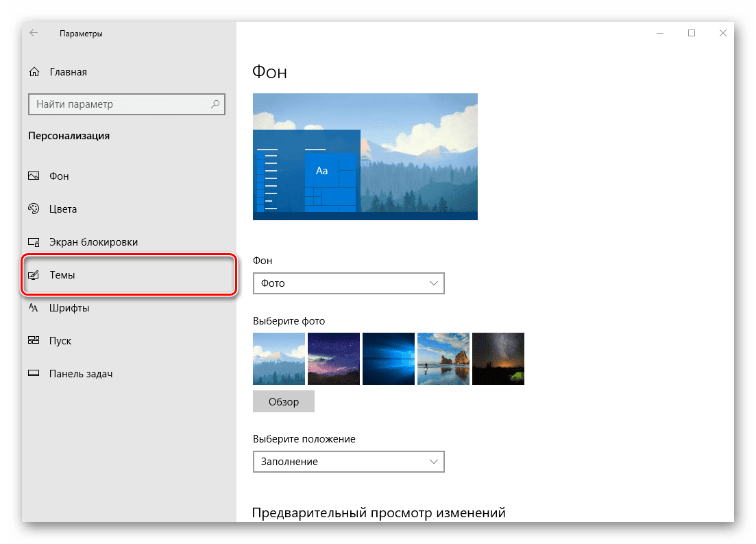Viewport: 756px width, 544px height.
Task: Open the Выберите положение dropdown showing Заполнение
Action: 349,462
